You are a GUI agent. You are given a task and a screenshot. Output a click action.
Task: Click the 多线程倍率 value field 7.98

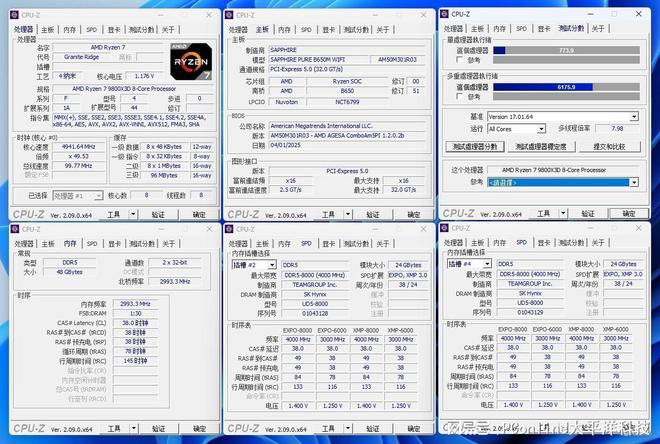[x=617, y=128]
